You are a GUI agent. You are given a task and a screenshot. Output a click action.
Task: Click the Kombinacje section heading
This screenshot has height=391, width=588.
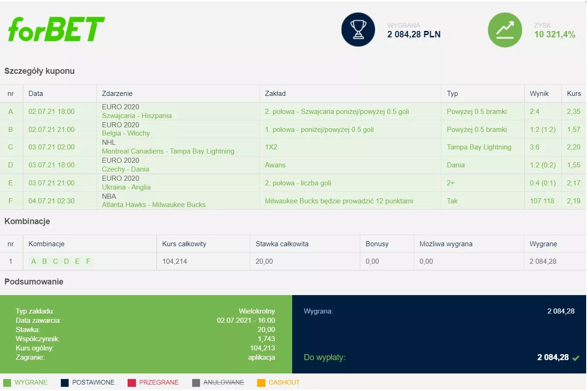pyautogui.click(x=27, y=221)
